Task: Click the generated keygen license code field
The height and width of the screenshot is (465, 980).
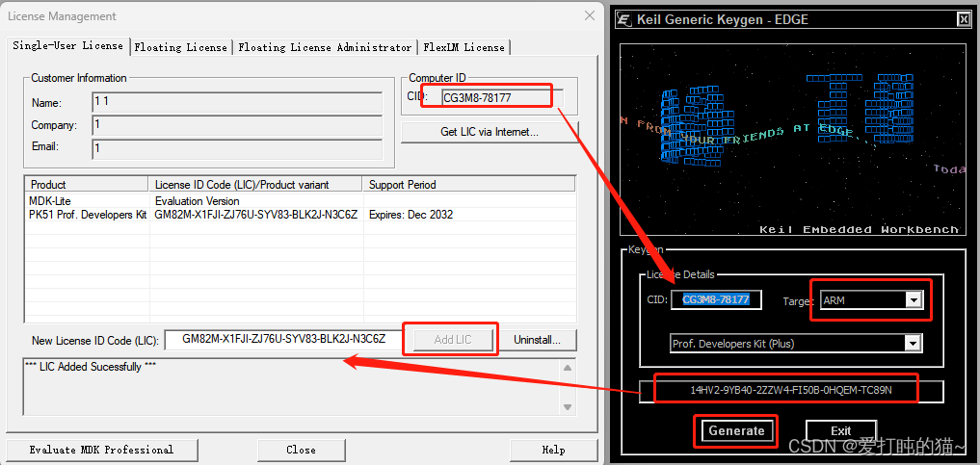Action: coord(790,391)
